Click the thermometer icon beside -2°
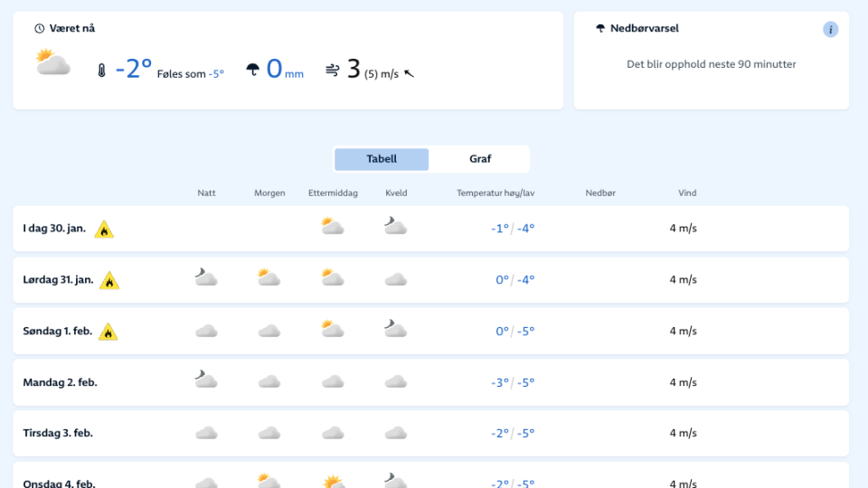The width and height of the screenshot is (868, 488). (x=101, y=70)
